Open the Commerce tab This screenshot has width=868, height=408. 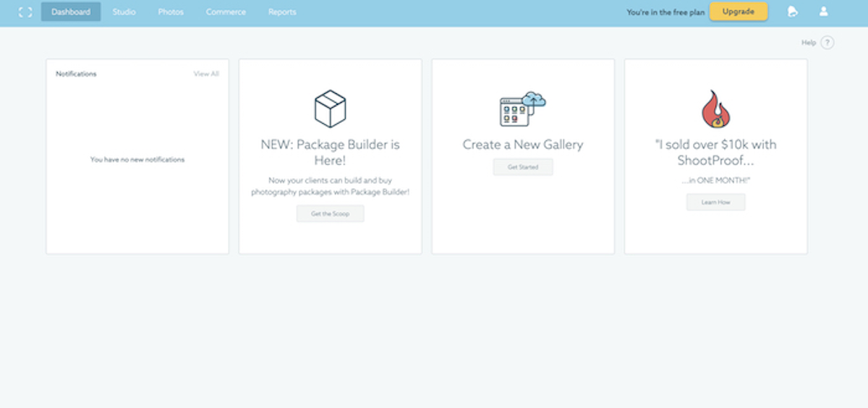(x=226, y=12)
